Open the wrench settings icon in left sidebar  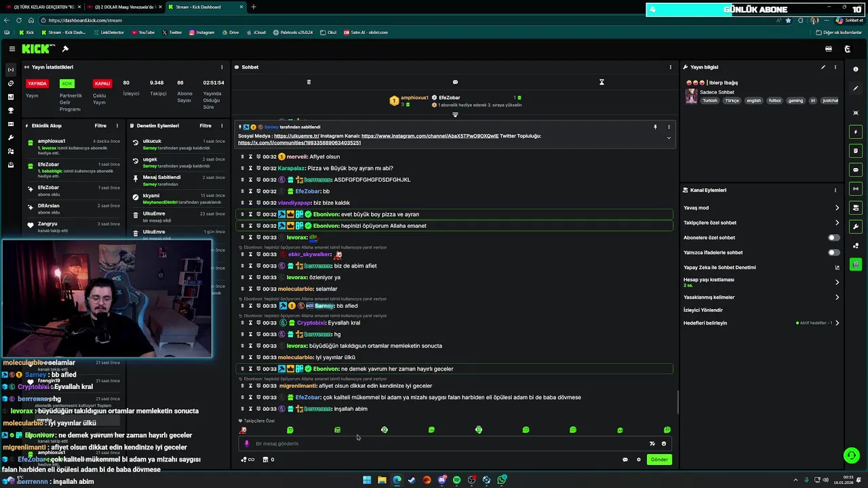pos(11,138)
